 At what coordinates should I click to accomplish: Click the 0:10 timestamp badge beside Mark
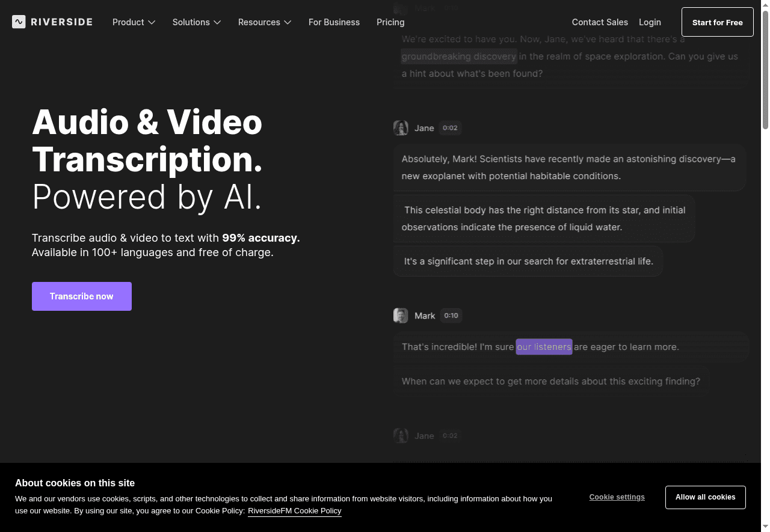[451, 316]
